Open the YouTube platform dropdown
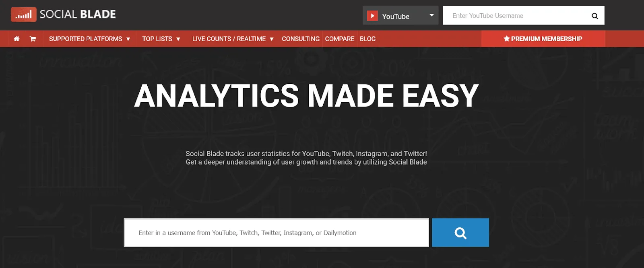 coord(400,15)
